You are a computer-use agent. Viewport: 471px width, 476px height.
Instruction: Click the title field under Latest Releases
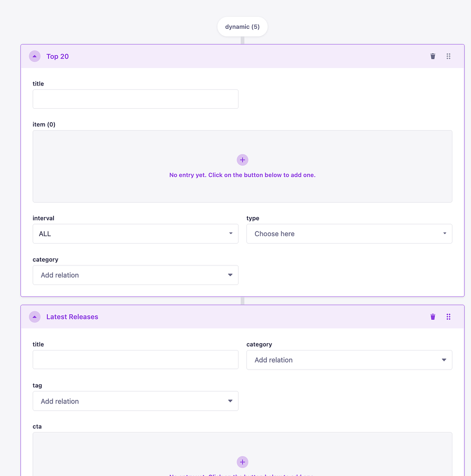coord(135,359)
